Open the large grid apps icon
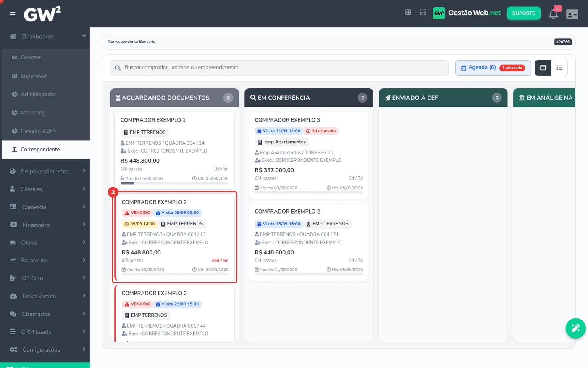Screen dimensions: 588x368 click(x=408, y=13)
